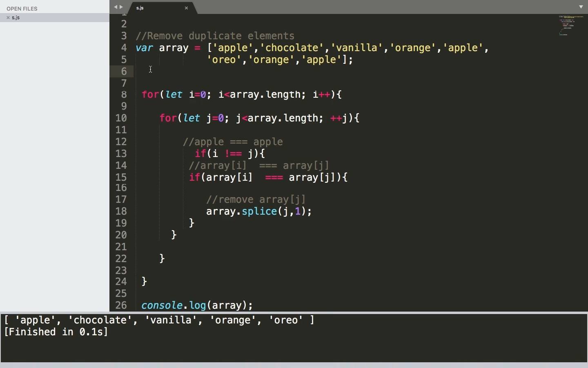Click the '//apple === apple' comment
This screenshot has width=588, height=368.
[233, 142]
